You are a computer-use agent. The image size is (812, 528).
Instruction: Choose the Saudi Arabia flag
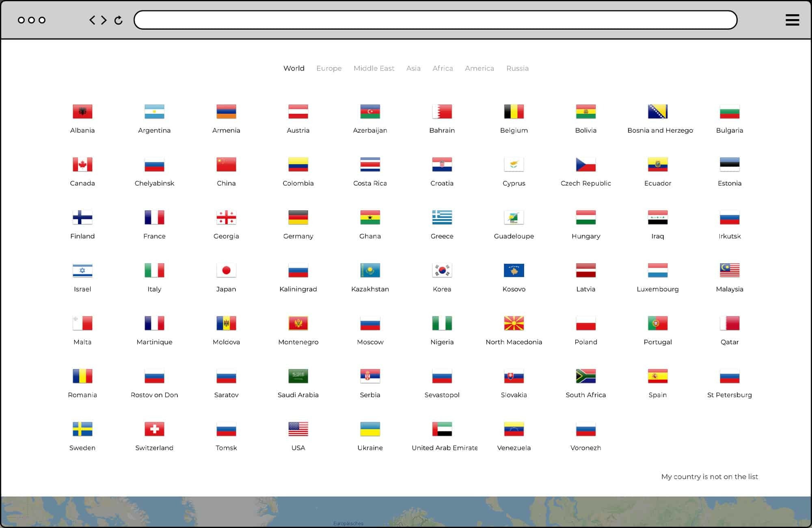[298, 376]
